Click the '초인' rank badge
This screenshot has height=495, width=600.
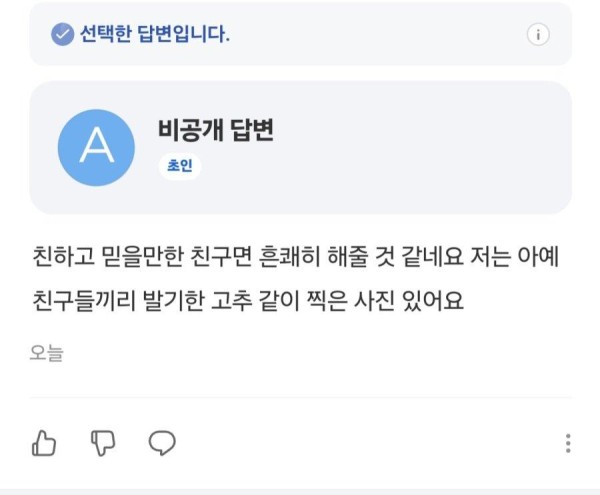(180, 166)
